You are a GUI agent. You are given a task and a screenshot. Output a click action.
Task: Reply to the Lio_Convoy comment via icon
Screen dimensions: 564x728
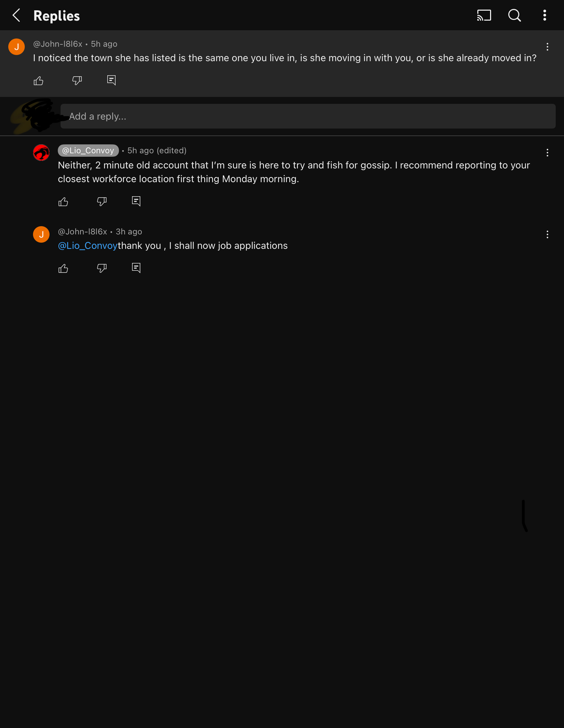click(x=136, y=202)
